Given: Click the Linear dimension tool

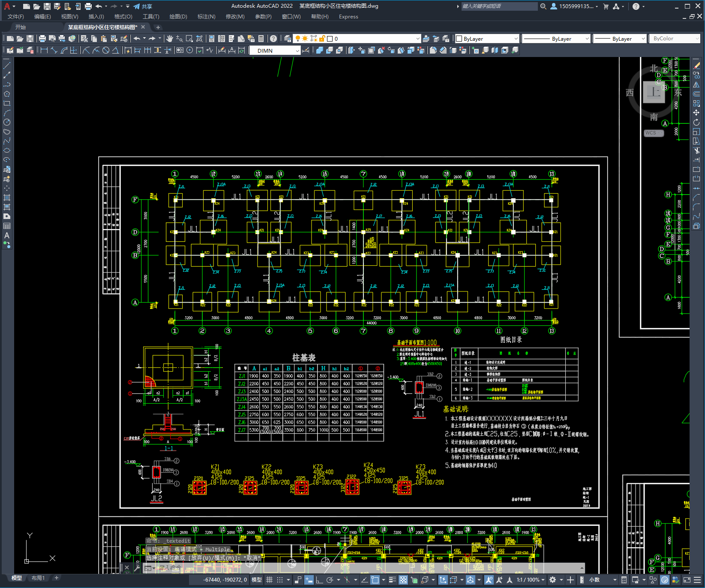Looking at the screenshot, I should (44, 50).
